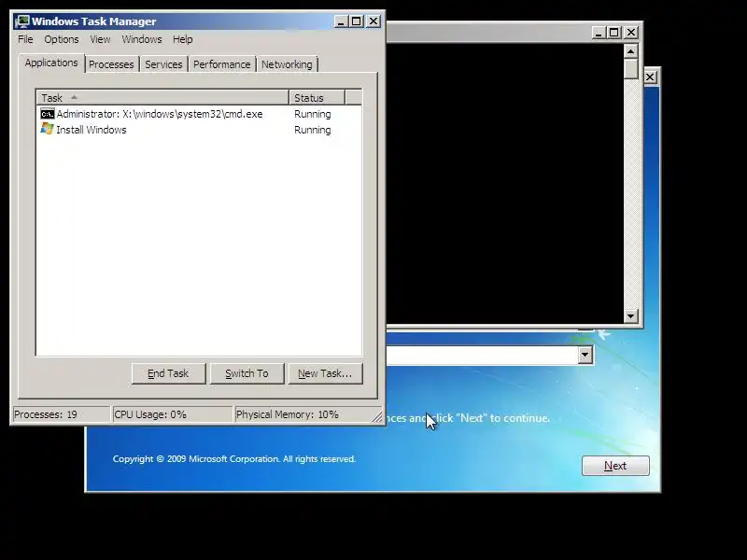Click Next in Install Windows window
The image size is (747, 560).
tap(615, 465)
